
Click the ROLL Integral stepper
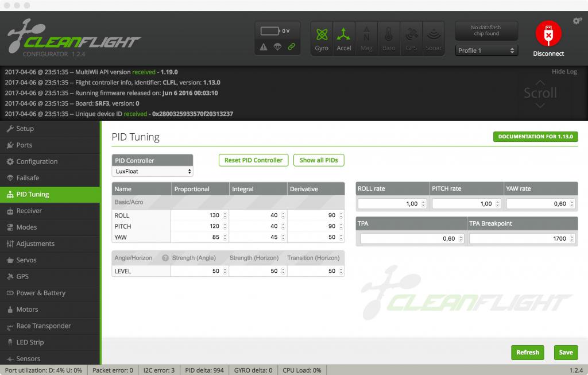tap(283, 215)
